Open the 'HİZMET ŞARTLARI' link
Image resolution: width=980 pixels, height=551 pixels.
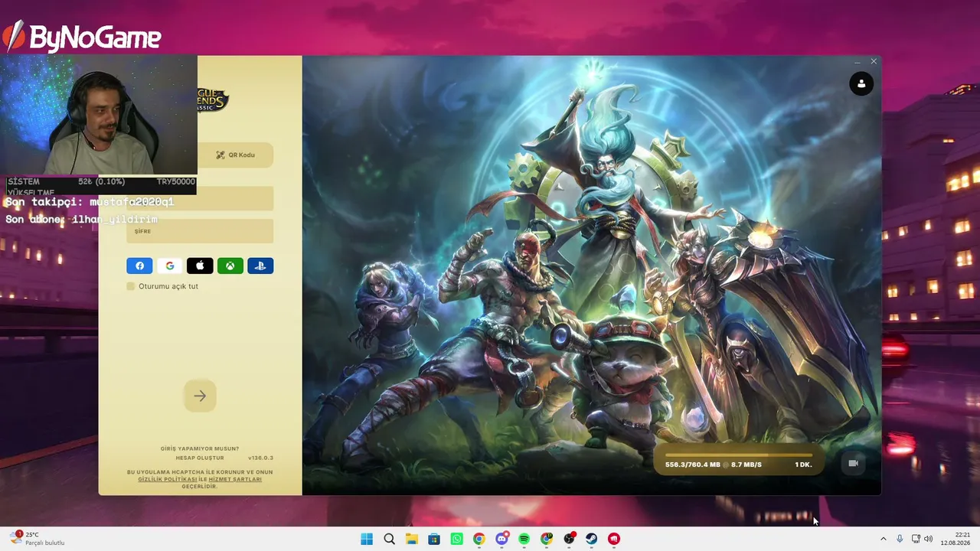coord(235,479)
